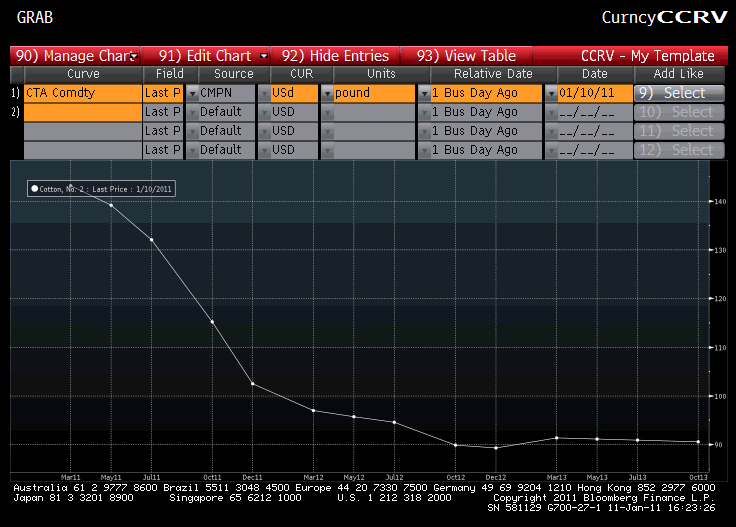Click the Curve column header
736x527 pixels.
[x=83, y=74]
